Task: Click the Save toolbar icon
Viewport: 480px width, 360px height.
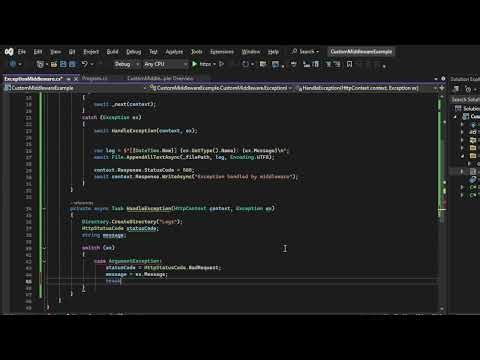Action: [63, 64]
